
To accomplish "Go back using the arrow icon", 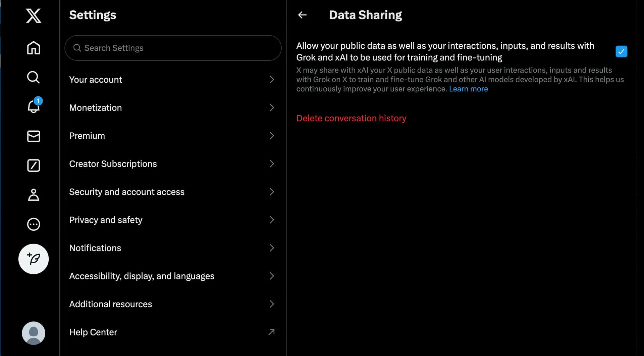I will [x=302, y=15].
